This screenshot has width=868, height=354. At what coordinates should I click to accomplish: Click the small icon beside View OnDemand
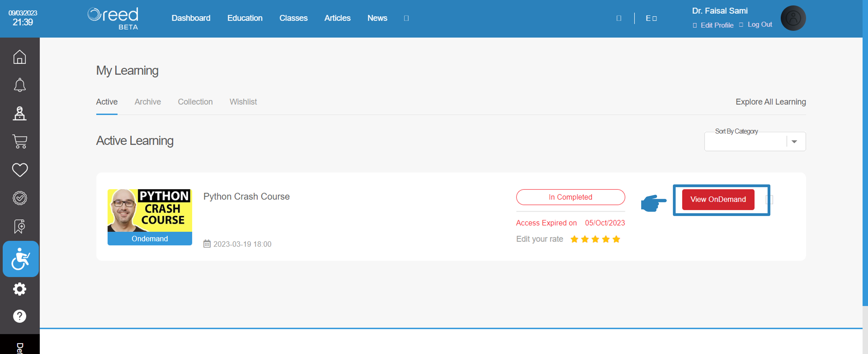pos(769,200)
